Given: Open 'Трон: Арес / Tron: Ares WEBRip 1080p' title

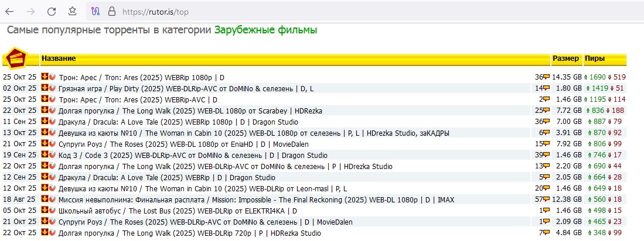Looking at the screenshot, I should 142,77.
